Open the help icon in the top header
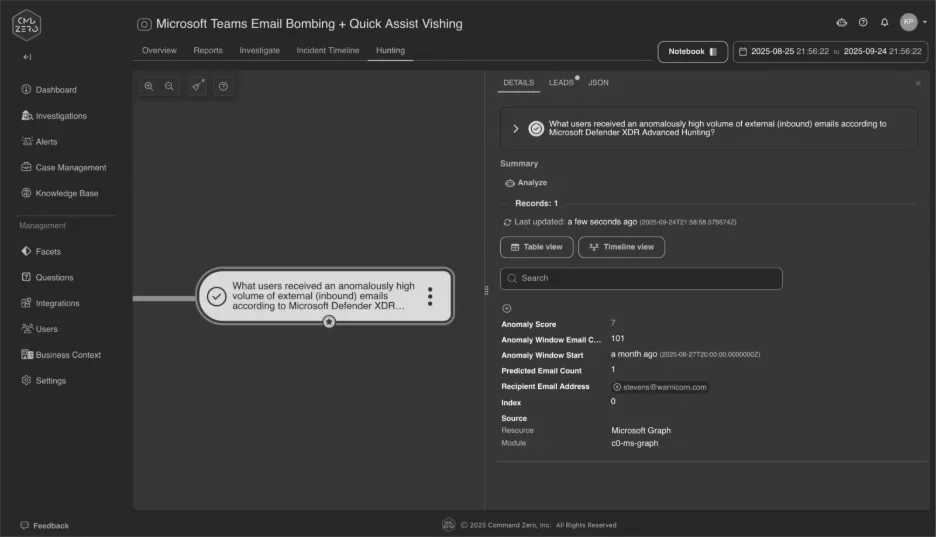 [x=863, y=23]
